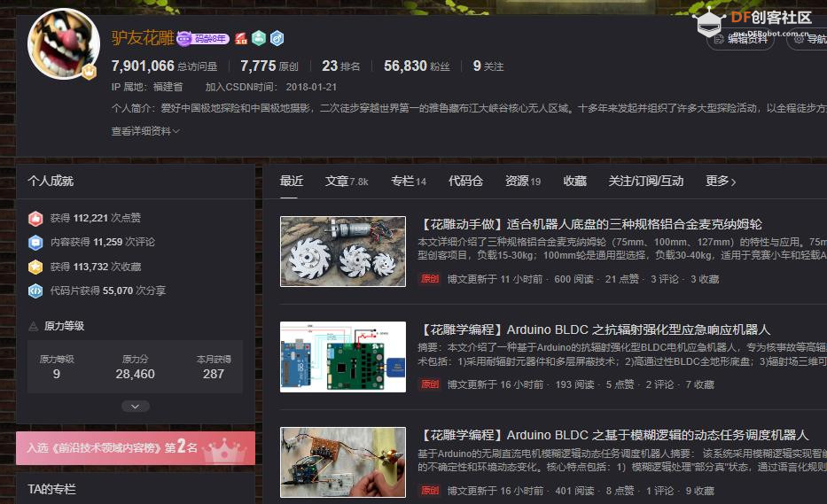This screenshot has width=827, height=504.
Task: Click the code snippet share icon
Action: (x=35, y=291)
